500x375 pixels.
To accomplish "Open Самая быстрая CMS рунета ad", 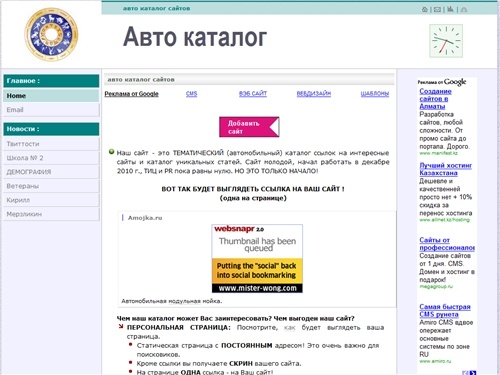I will click(x=445, y=310).
